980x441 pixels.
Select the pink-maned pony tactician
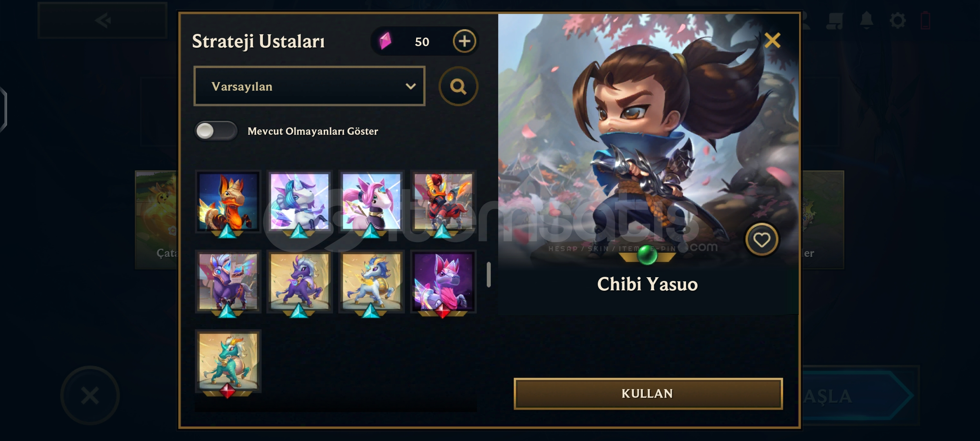pos(371,202)
